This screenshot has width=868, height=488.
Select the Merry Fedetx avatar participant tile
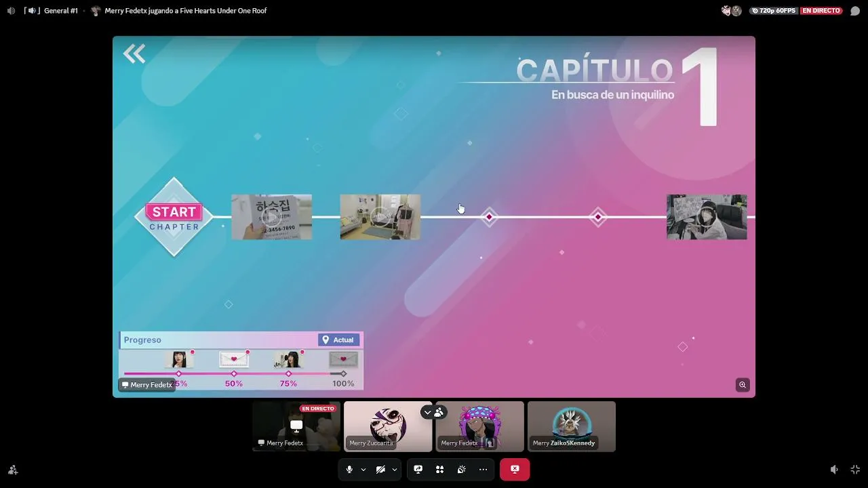click(480, 426)
